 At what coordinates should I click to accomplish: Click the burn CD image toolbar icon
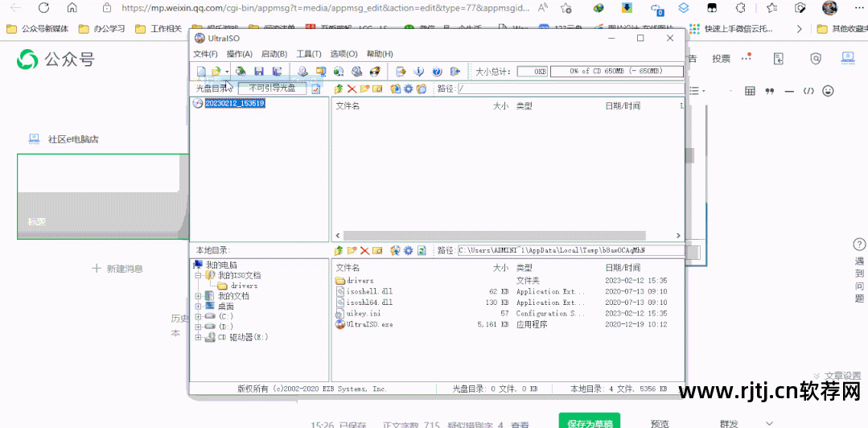(373, 72)
